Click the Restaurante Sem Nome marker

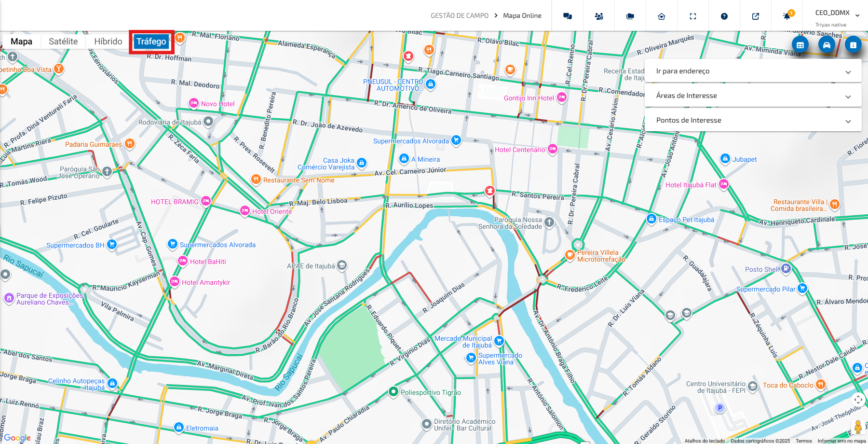pos(256,180)
